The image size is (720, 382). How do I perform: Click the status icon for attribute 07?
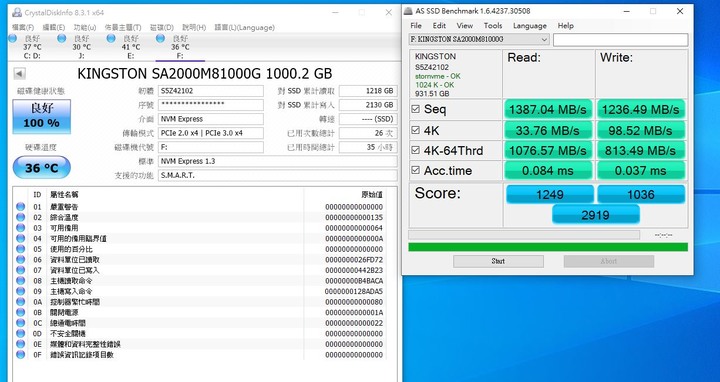tap(21, 270)
